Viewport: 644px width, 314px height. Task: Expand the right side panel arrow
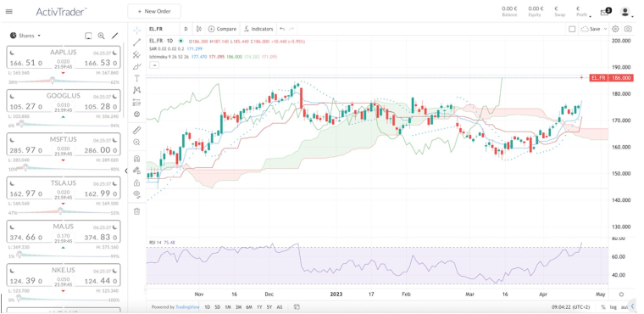pos(632,306)
